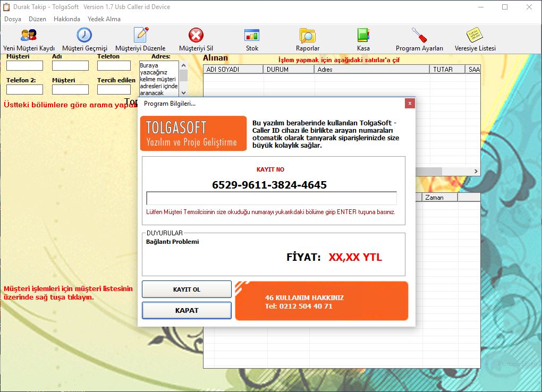
Task: Open the Yedek Alma menu
Action: pyautogui.click(x=104, y=19)
